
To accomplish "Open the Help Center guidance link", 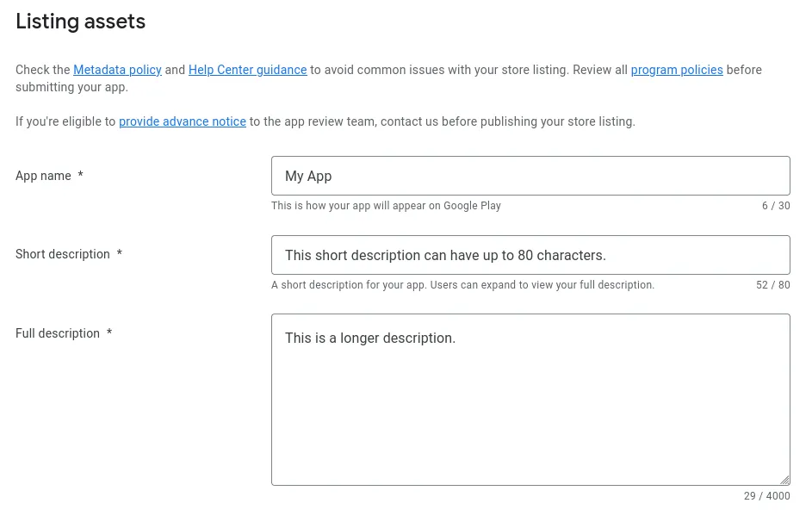I will 249,70.
